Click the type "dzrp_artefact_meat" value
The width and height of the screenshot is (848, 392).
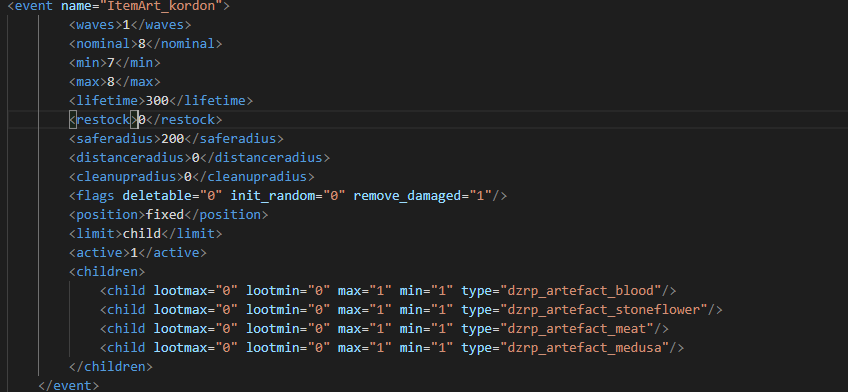[578, 328]
